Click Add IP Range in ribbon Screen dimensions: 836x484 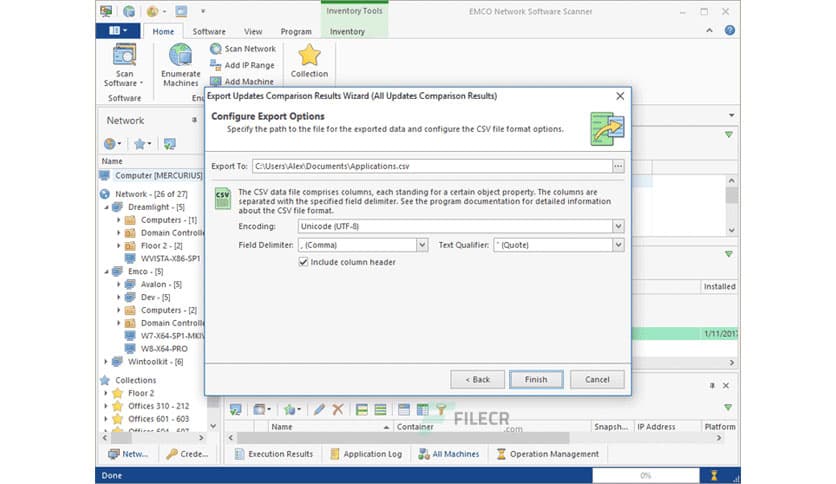243,65
